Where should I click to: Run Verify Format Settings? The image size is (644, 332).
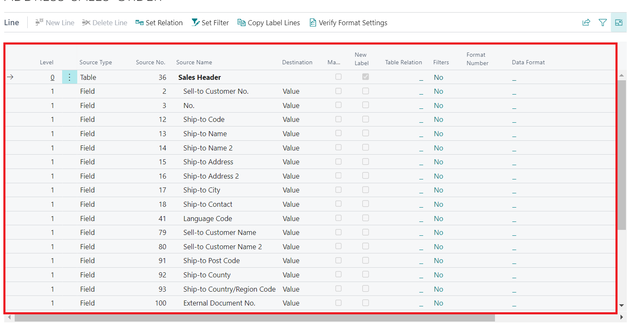(x=348, y=23)
